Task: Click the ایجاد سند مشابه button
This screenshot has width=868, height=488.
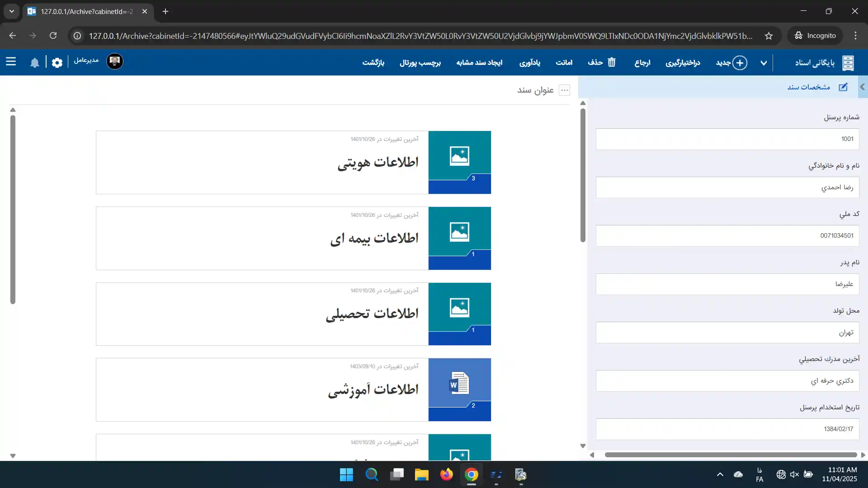Action: tap(479, 63)
